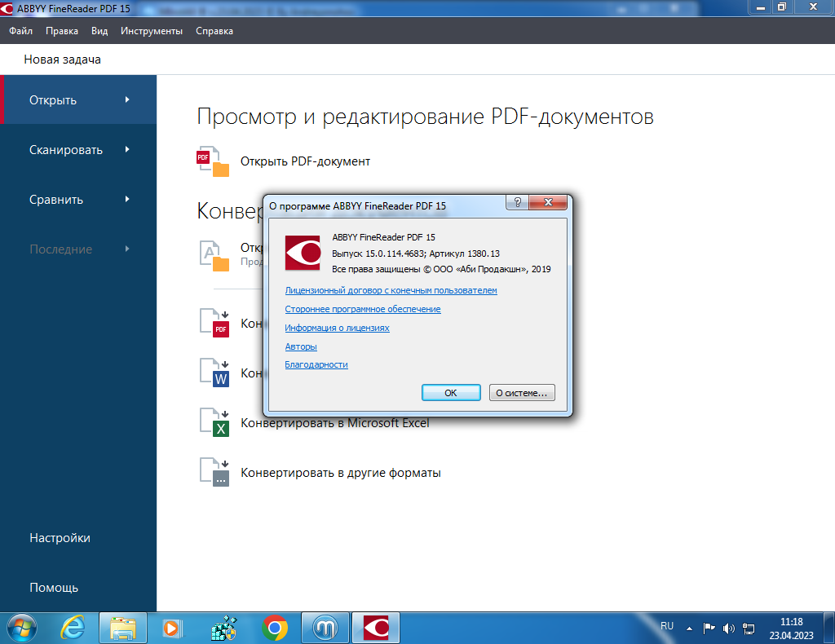Expand the Открыть sidebar arrow
Image resolution: width=835 pixels, height=644 pixels.
127,99
